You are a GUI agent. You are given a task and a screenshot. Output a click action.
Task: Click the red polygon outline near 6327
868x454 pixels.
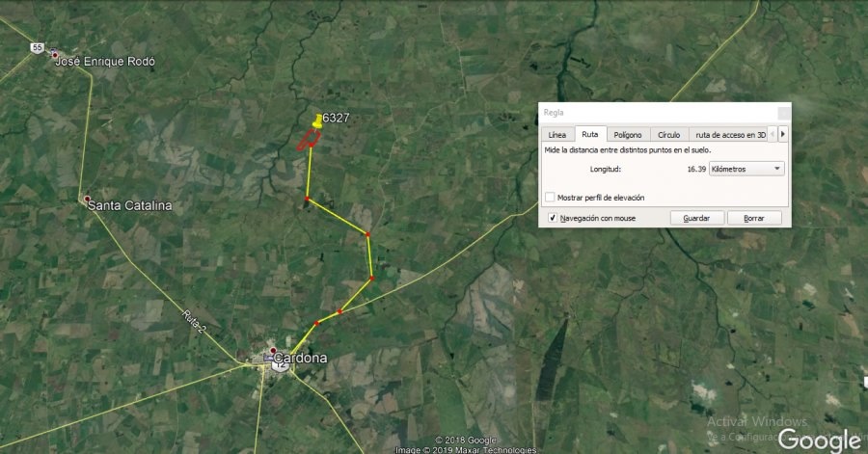point(308,140)
